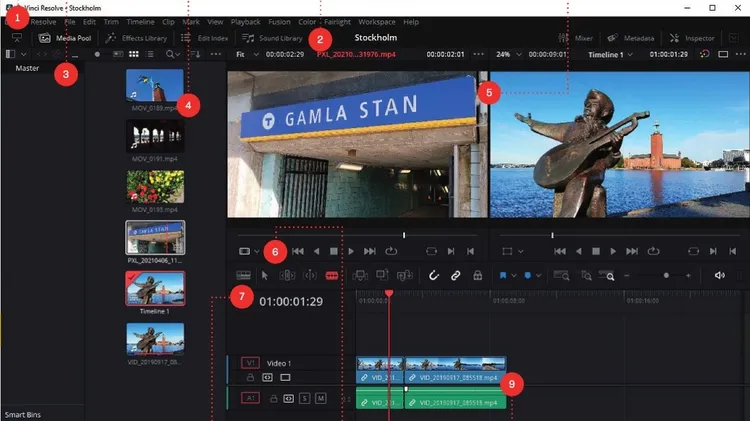Activate the red Blade Edit Mode tool
Viewport: 750px width, 421px height.
[x=332, y=276]
